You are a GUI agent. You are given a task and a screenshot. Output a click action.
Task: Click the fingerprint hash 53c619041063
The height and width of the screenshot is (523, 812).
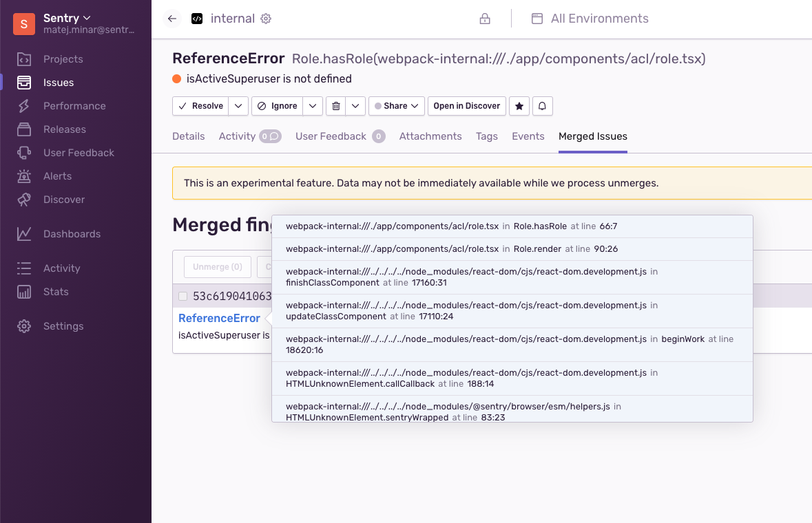[232, 296]
